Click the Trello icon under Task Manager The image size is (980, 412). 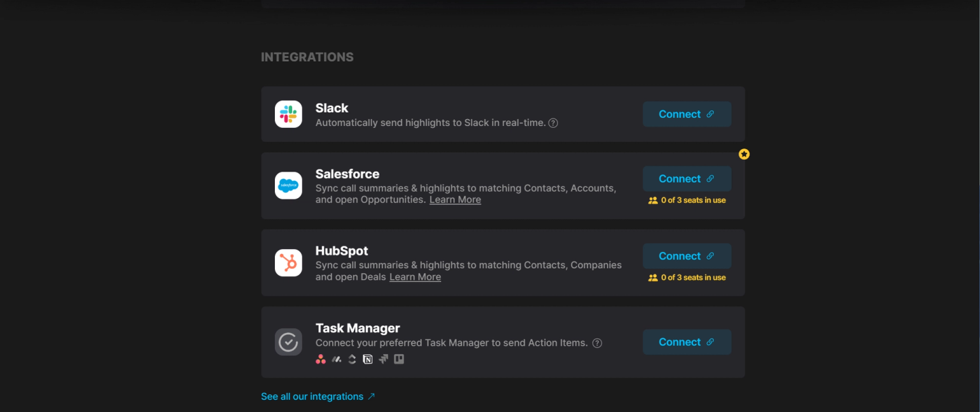[399, 359]
